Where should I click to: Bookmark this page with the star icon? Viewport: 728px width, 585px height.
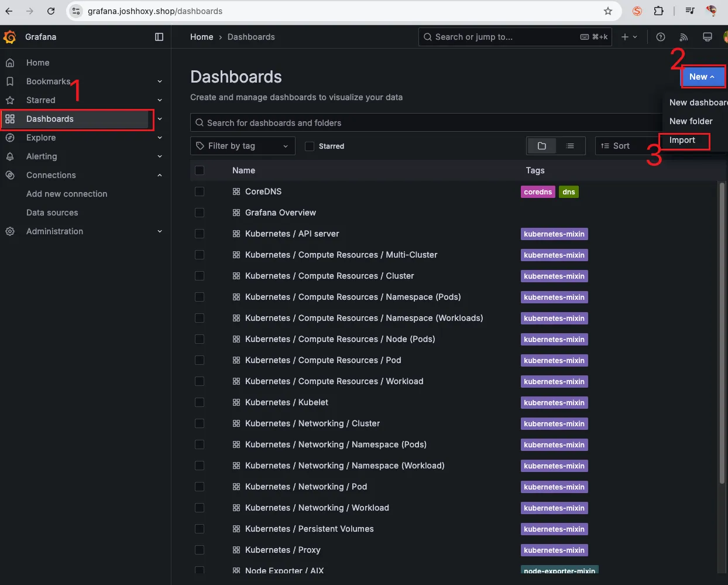coord(608,11)
